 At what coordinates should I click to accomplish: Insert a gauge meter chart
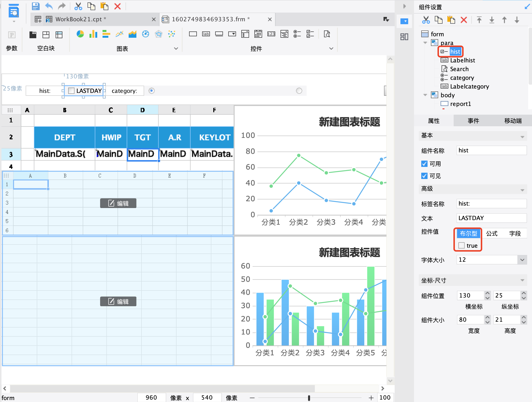pyautogui.click(x=145, y=34)
